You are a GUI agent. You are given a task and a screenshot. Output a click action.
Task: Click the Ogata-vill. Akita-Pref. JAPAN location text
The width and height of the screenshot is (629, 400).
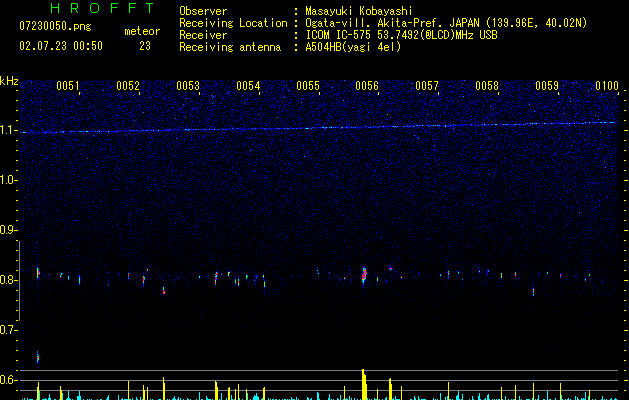pyautogui.click(x=446, y=23)
